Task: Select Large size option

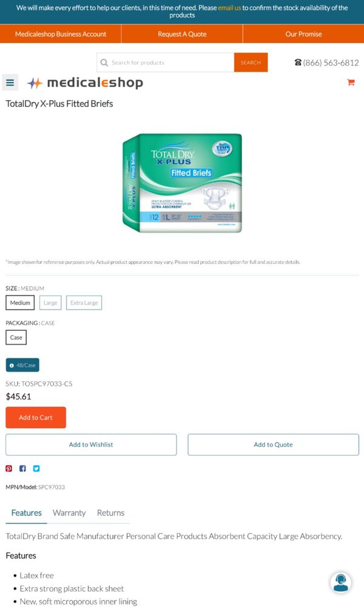Action: (x=50, y=303)
